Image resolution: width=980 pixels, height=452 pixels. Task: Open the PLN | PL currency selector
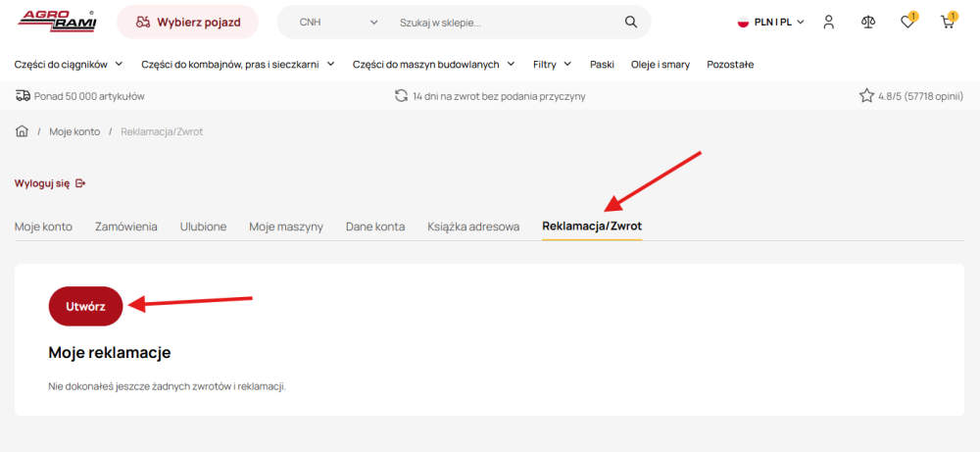pyautogui.click(x=770, y=22)
